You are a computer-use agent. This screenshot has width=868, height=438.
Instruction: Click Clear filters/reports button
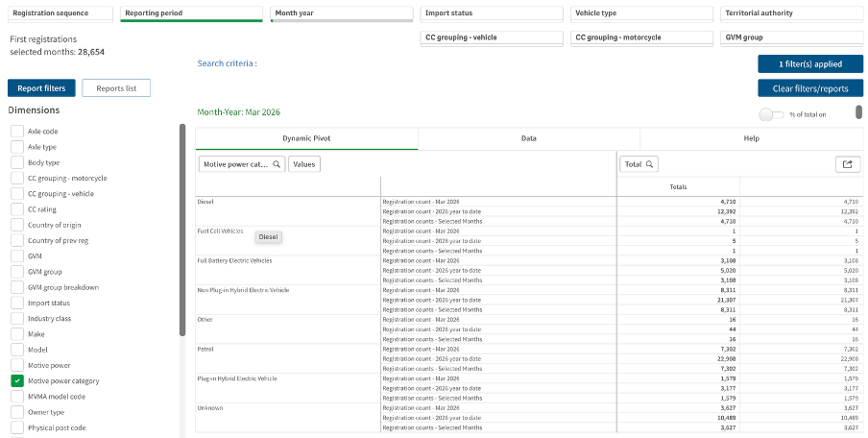click(x=810, y=88)
